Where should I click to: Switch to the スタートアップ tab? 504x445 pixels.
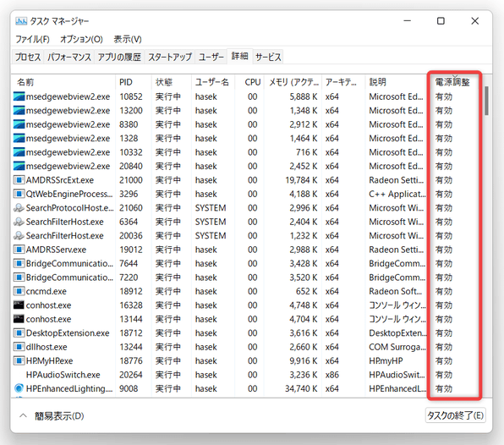[170, 57]
